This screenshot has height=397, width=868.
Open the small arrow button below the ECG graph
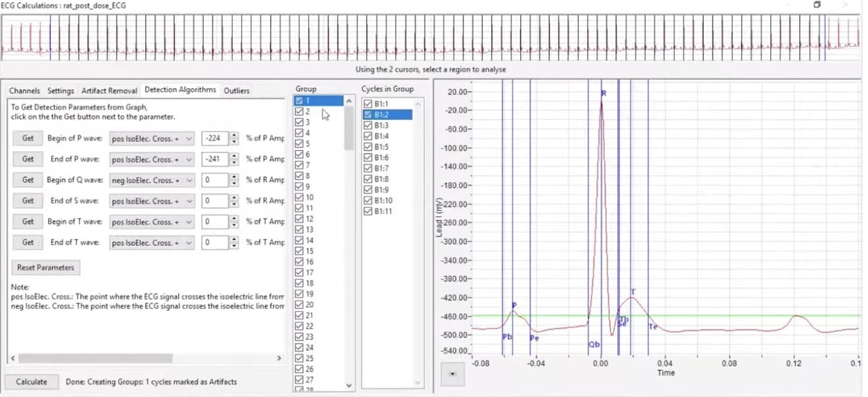452,373
